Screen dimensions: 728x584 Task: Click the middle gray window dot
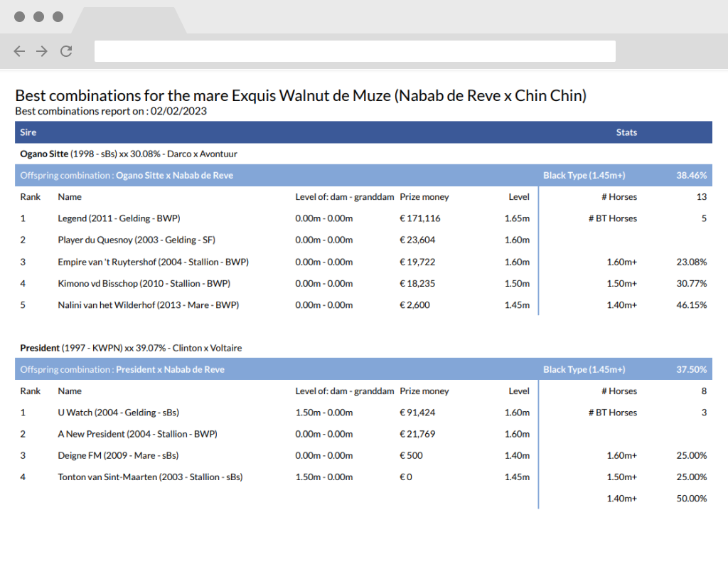tap(38, 17)
